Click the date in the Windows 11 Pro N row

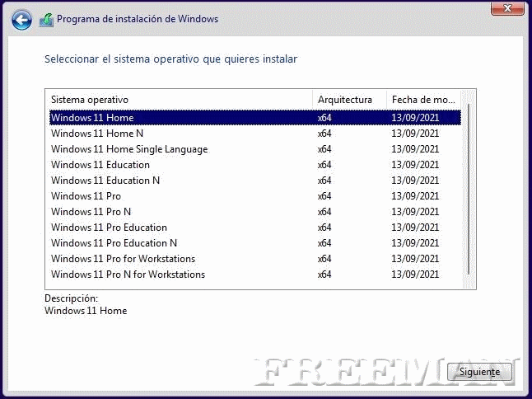point(415,212)
